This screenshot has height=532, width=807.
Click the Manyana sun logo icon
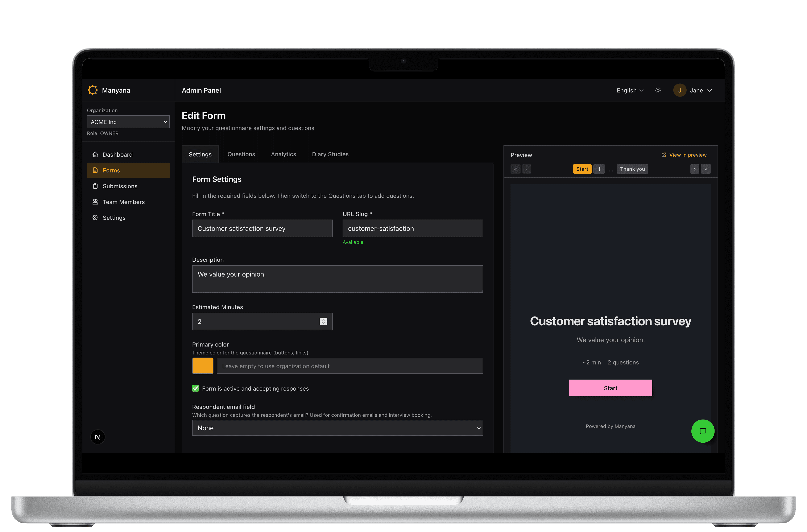coord(93,90)
